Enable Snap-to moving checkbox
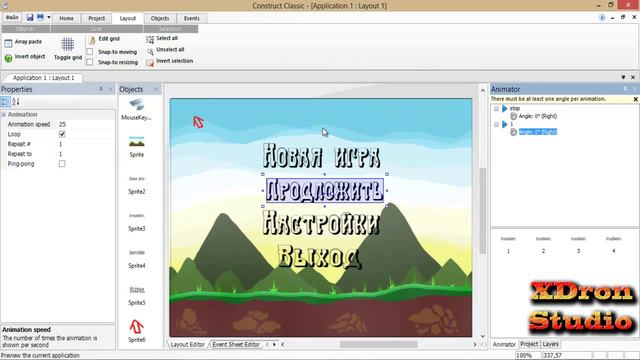This screenshot has height=360, width=640. point(90,52)
